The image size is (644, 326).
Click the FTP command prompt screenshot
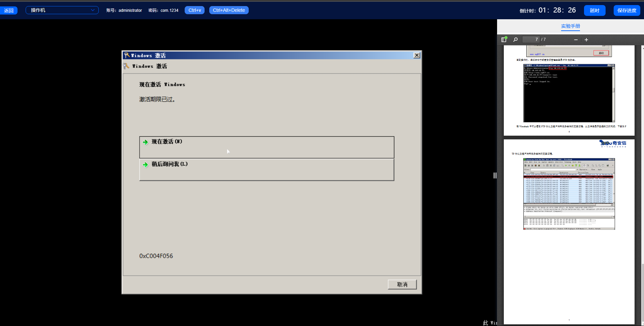pos(569,93)
